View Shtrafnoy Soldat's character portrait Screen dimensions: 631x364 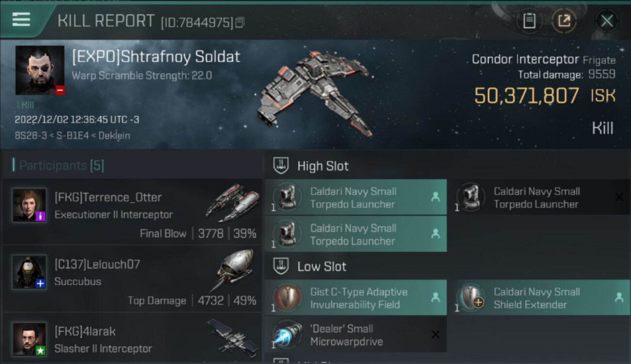click(40, 70)
